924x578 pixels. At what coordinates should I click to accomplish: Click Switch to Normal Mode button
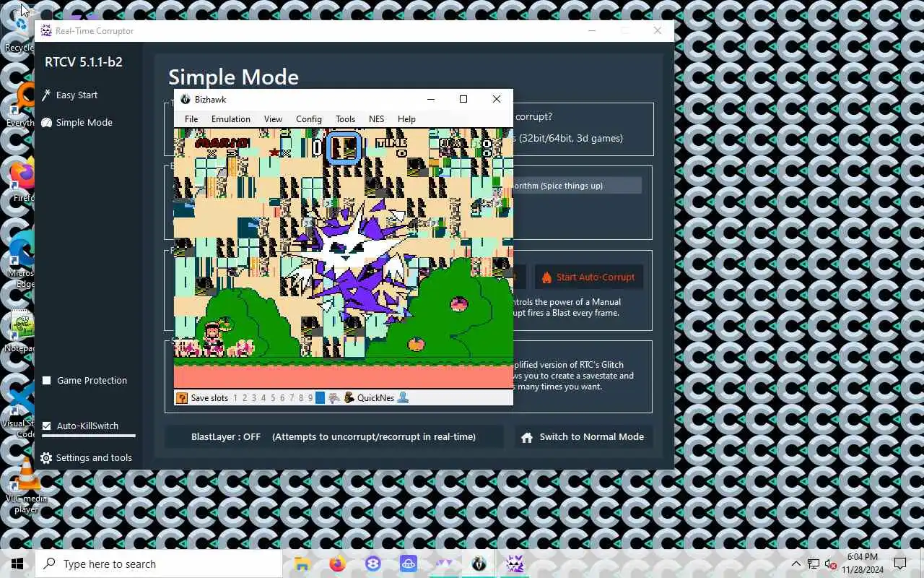pos(583,437)
